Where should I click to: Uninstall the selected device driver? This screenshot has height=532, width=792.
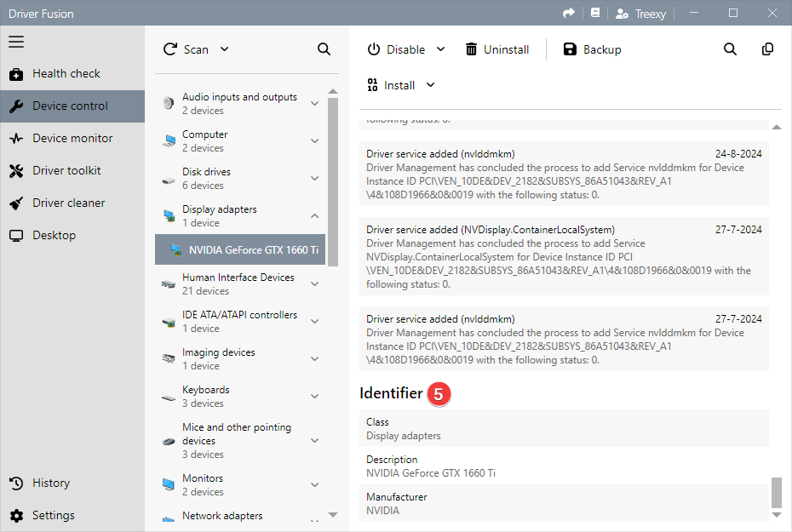[497, 49]
